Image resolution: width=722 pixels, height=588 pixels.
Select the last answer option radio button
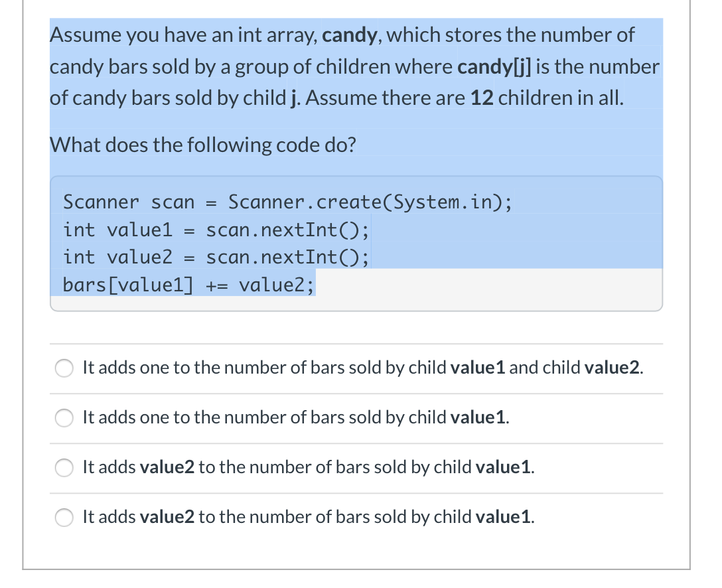coord(64,518)
